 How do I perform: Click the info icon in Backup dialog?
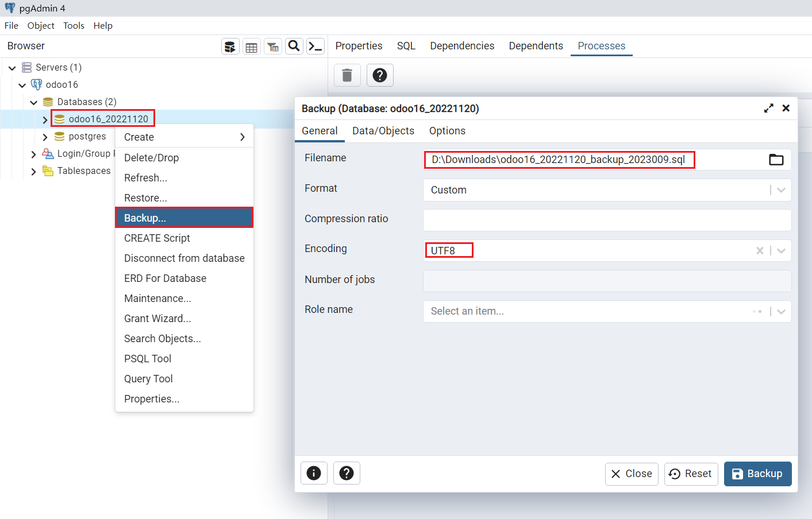coord(314,473)
